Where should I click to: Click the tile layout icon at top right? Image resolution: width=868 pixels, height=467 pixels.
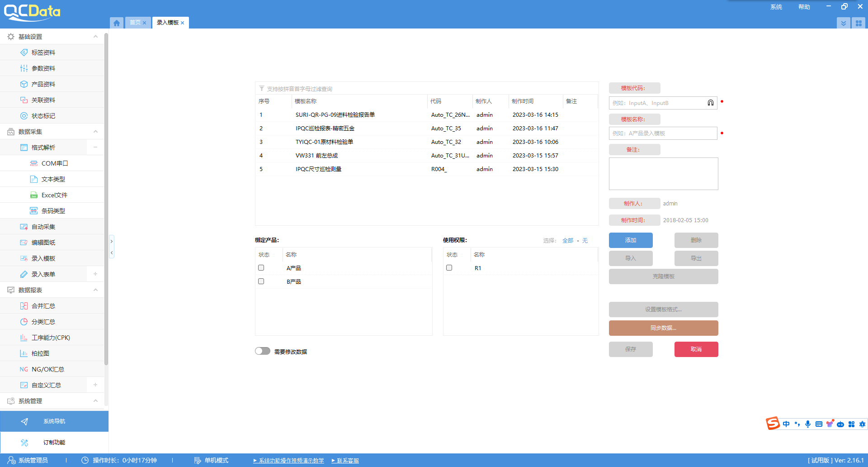858,23
